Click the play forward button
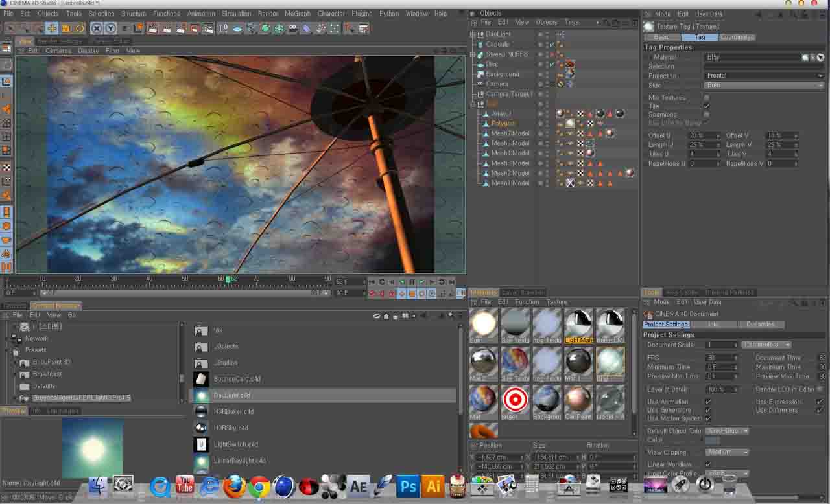This screenshot has height=504, width=830. tap(421, 282)
